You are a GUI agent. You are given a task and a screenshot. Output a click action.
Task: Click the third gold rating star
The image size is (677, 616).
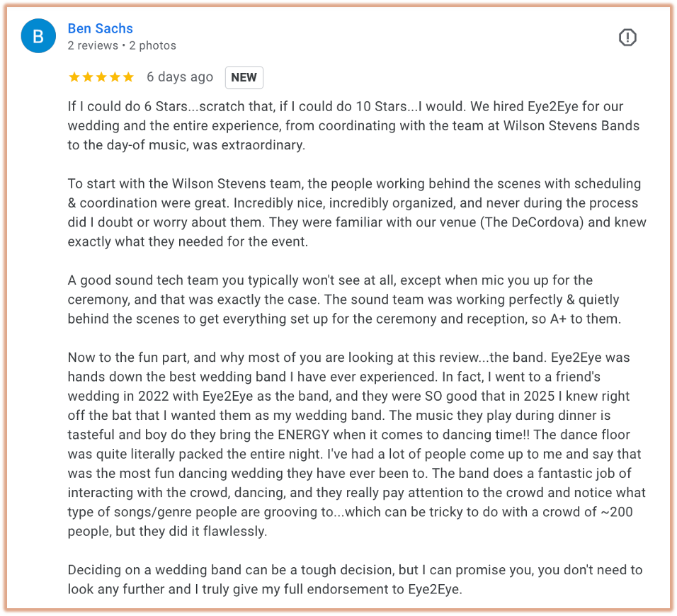(x=101, y=77)
